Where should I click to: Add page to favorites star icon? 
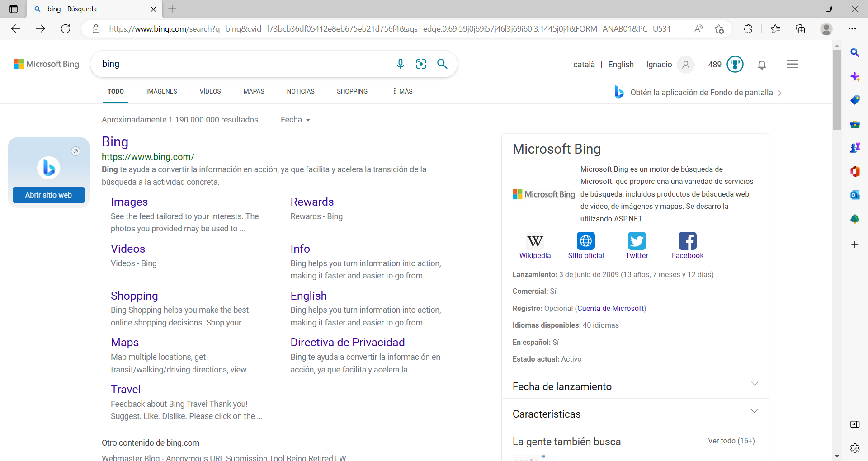(x=719, y=29)
